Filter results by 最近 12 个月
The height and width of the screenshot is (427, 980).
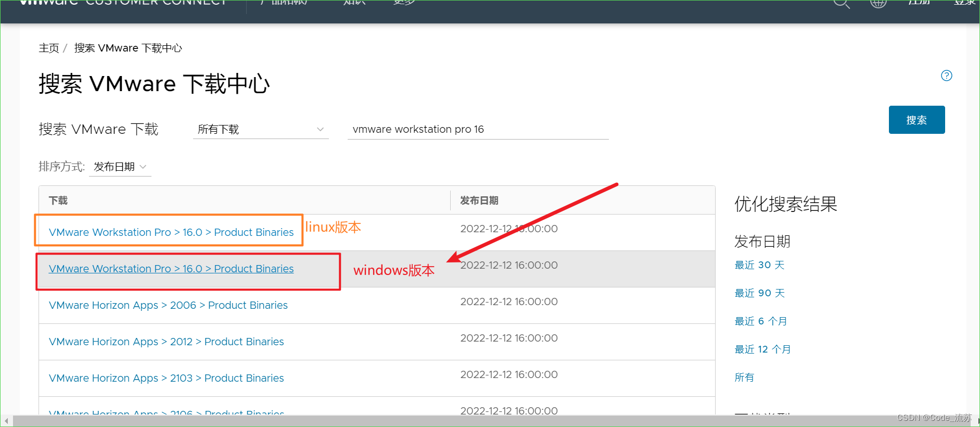click(762, 349)
